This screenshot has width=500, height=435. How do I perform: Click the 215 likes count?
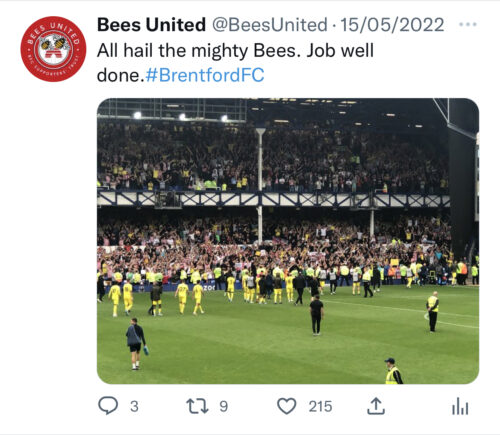point(320,406)
